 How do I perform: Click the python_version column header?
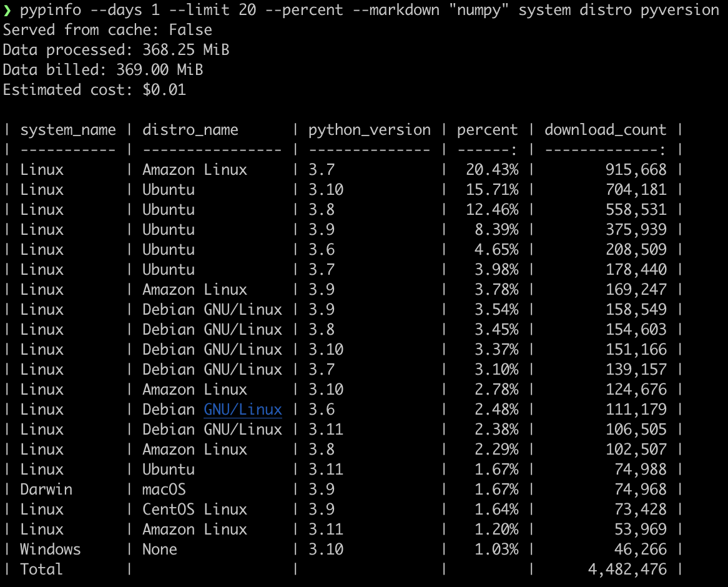[370, 129]
